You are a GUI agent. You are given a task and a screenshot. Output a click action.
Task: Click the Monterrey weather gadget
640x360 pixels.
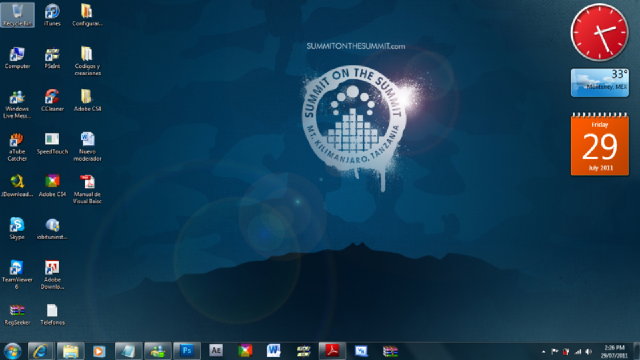600,82
